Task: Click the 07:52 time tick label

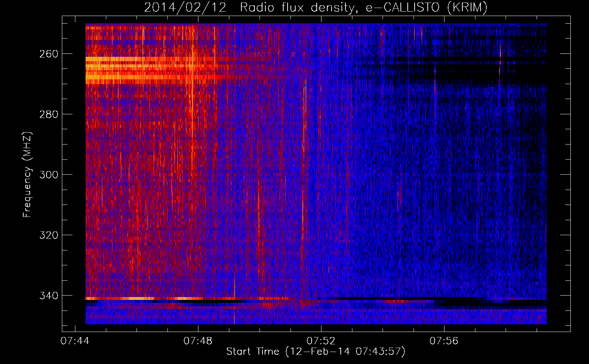Action: (x=321, y=341)
